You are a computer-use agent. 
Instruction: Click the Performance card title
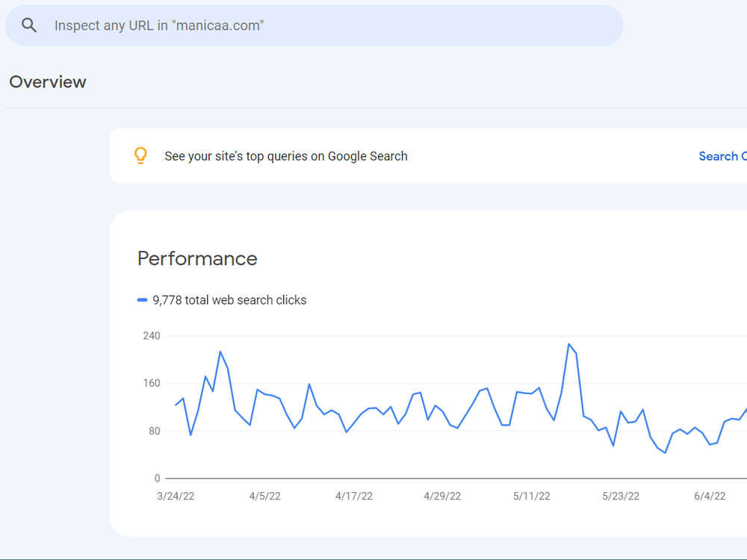tap(197, 259)
